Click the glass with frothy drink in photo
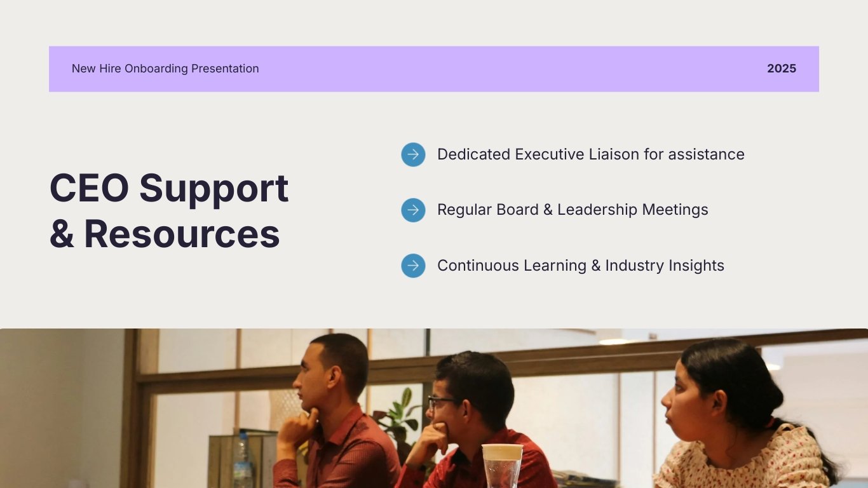The height and width of the screenshot is (488, 868). 502,466
